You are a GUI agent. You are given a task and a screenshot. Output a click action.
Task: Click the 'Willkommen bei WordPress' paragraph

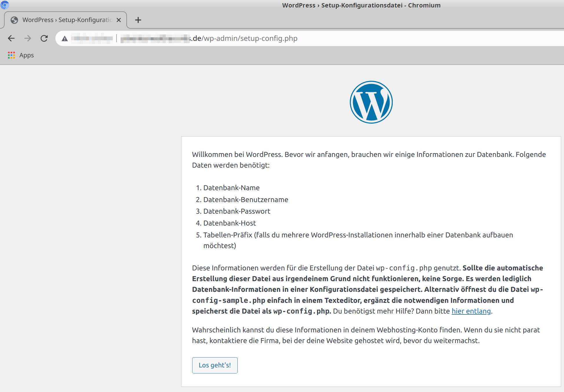point(369,160)
